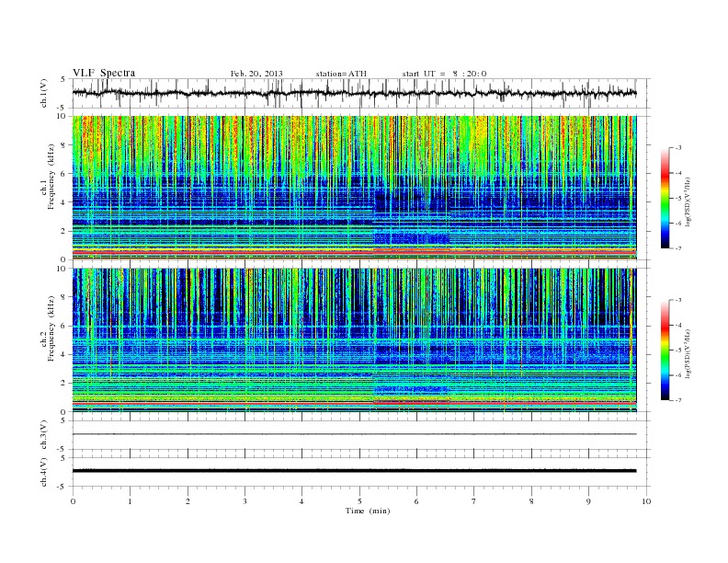Image resolution: width=728 pixels, height=563 pixels.
Task: Click the thick ch.4 voltage trace
Action: pyautogui.click(x=354, y=471)
